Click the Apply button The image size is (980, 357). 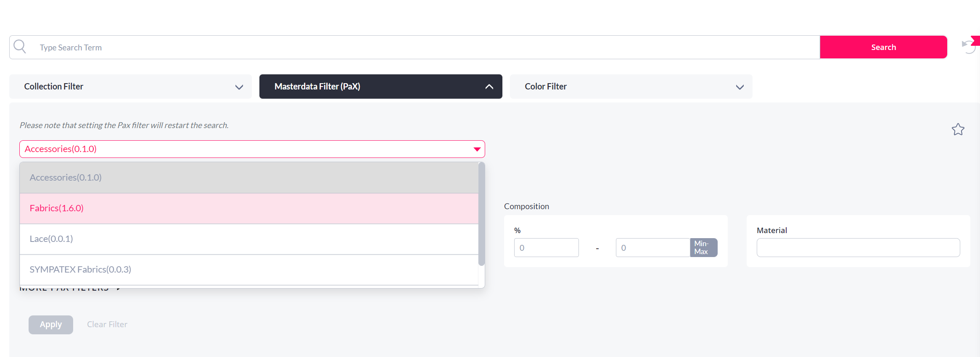51,325
